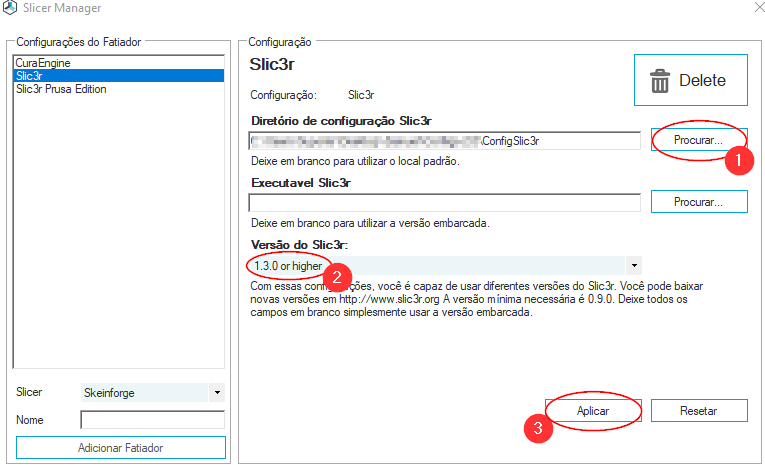Click the Slicer Manager app icon in title bar
The height and width of the screenshot is (465, 765).
coord(10,7)
